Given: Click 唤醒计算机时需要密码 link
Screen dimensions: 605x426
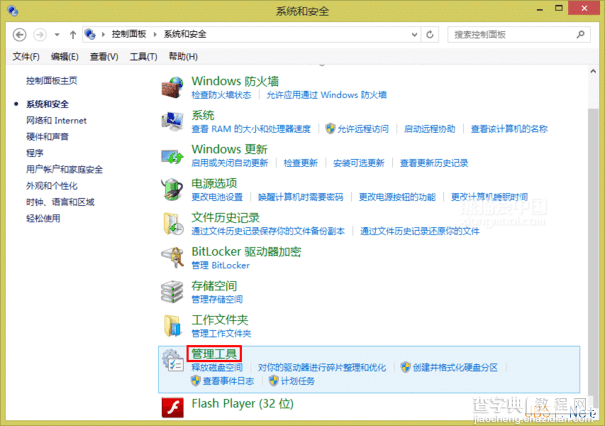Looking at the screenshot, I should click(x=301, y=197).
